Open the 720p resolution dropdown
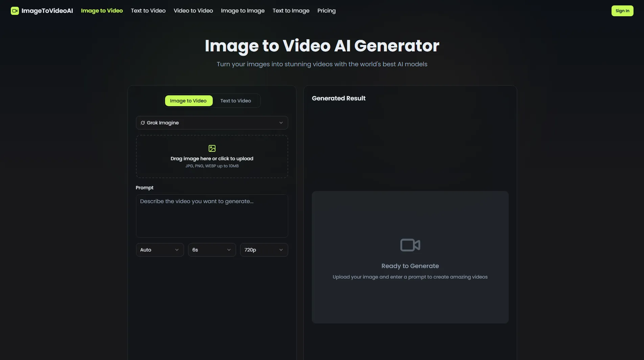Viewport: 644px width, 360px height. click(264, 250)
